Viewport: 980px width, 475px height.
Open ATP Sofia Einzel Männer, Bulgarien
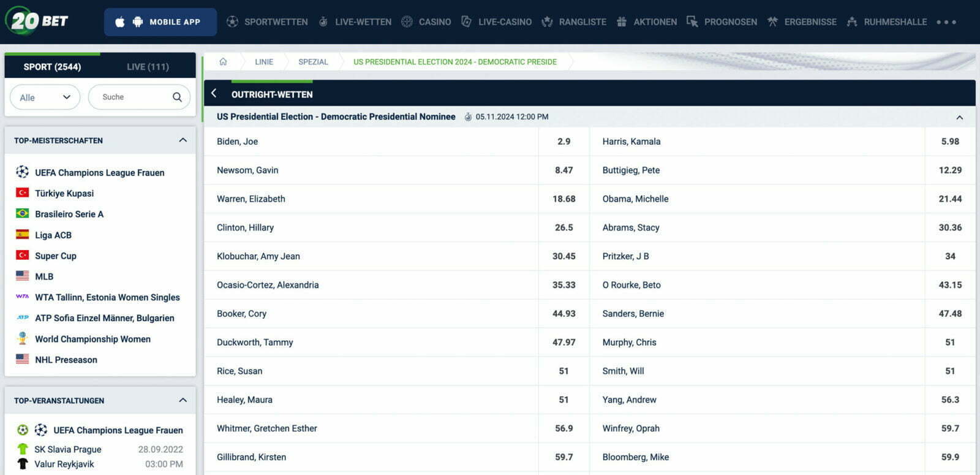[105, 318]
